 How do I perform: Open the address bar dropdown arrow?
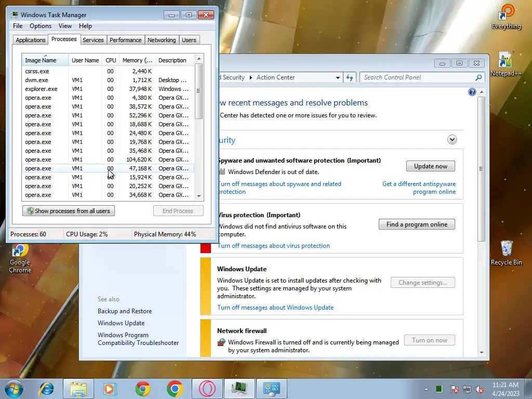(x=338, y=77)
